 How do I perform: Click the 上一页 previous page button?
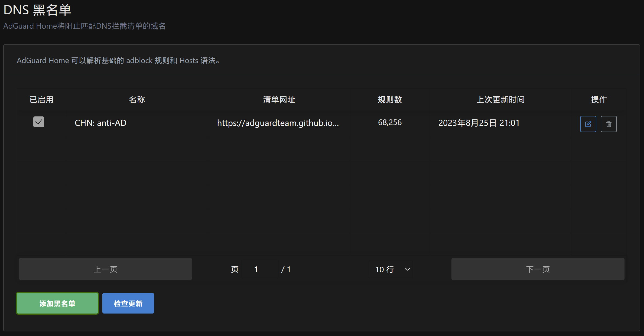point(105,269)
